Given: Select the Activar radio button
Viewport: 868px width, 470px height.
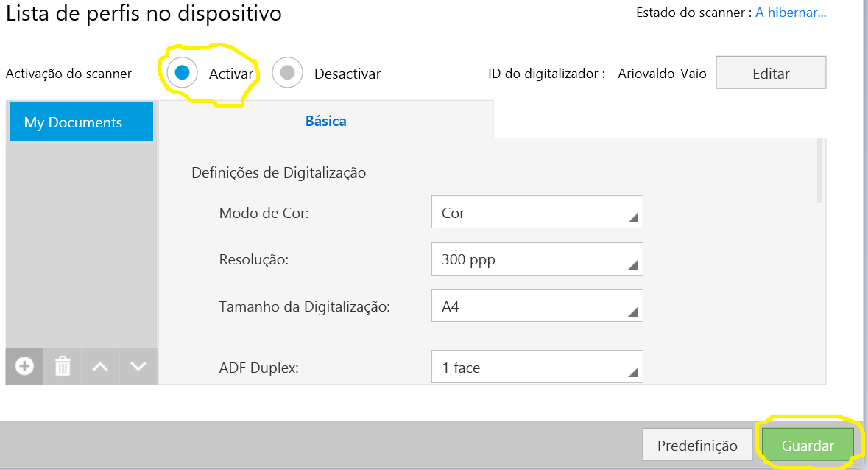Looking at the screenshot, I should 182,72.
